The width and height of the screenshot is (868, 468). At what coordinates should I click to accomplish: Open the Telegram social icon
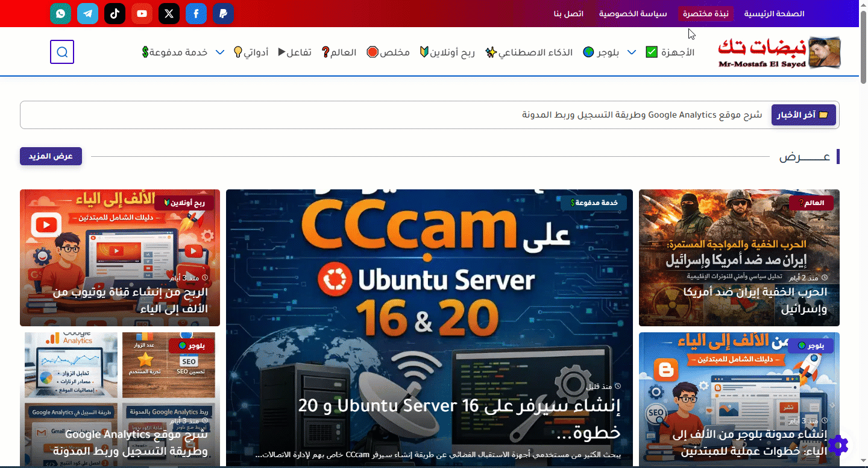[87, 13]
